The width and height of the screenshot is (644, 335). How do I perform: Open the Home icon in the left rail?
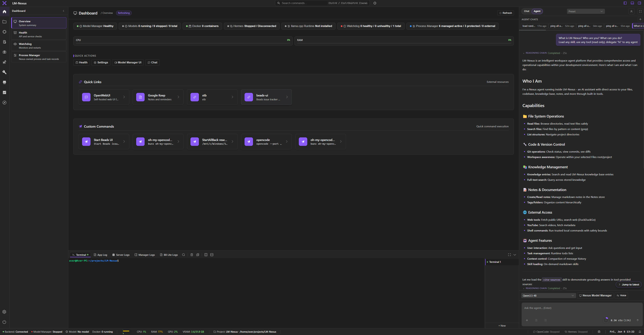[5, 12]
